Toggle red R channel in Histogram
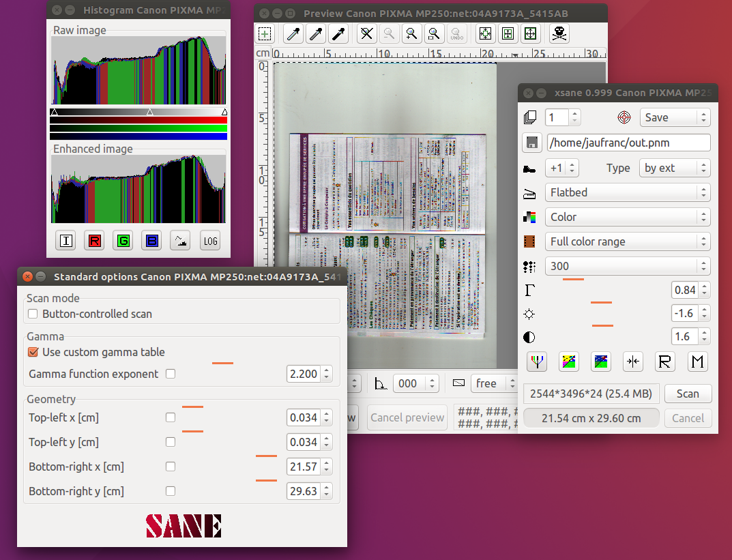Screen dimensions: 732x560 (x=94, y=241)
